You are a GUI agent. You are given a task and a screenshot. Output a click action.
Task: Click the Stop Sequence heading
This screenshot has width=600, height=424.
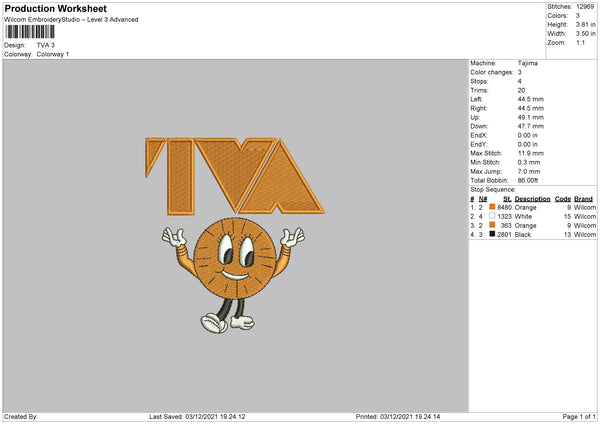pos(493,190)
